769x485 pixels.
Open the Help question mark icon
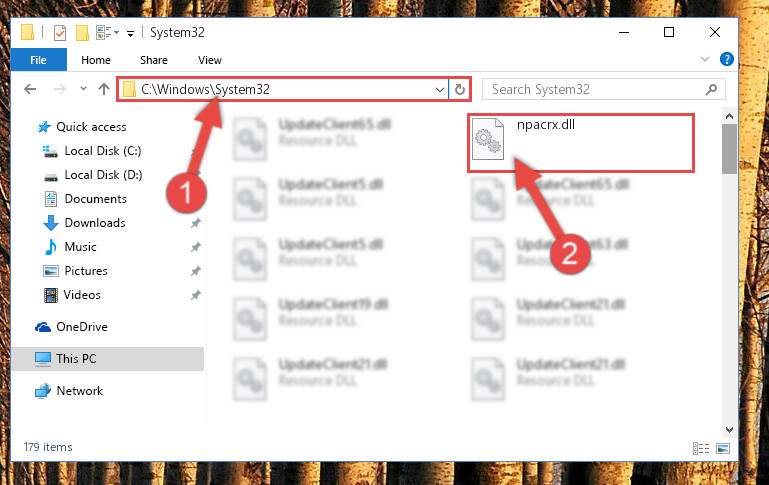[x=726, y=59]
